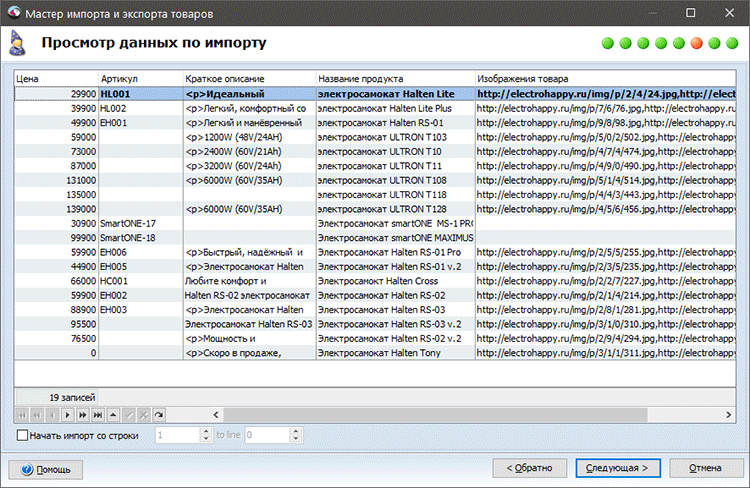The image size is (750, 488).
Task: Click the 'Название продукта' column header
Action: coord(396,78)
